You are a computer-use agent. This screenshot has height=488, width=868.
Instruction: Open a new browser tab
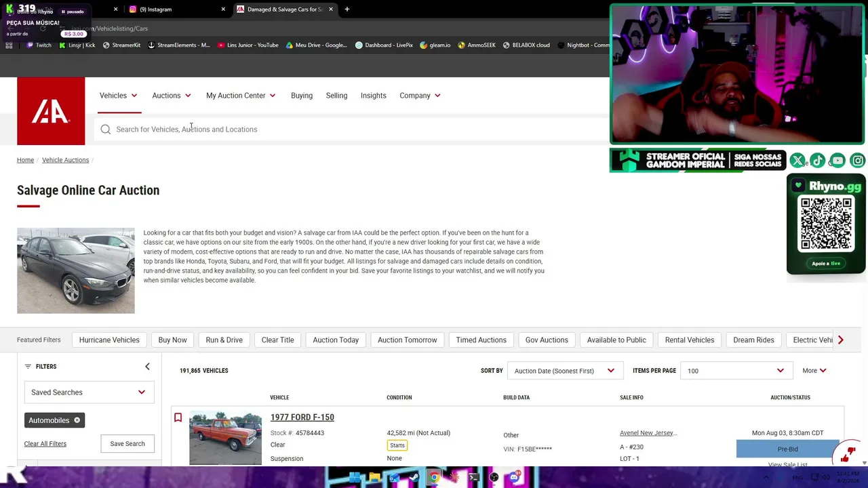coord(347,9)
